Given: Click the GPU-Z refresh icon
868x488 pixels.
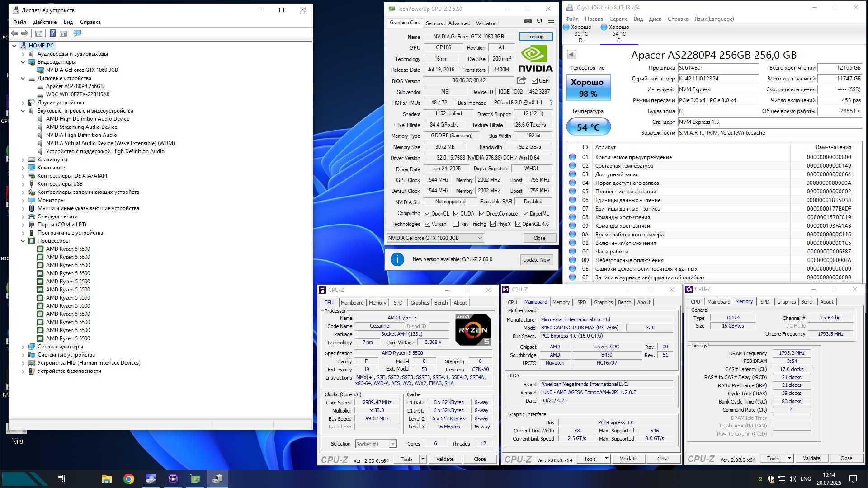Looking at the screenshot, I should (x=539, y=21).
